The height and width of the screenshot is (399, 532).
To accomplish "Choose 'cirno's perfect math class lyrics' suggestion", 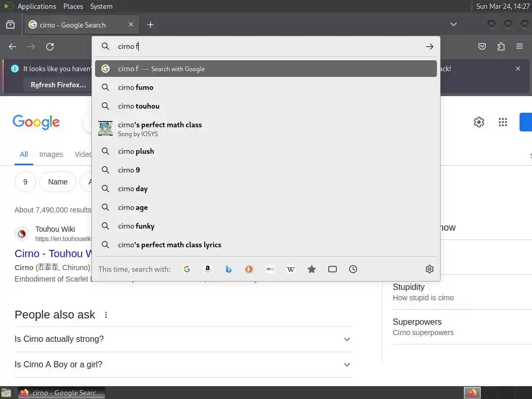I will pyautogui.click(x=265, y=245).
